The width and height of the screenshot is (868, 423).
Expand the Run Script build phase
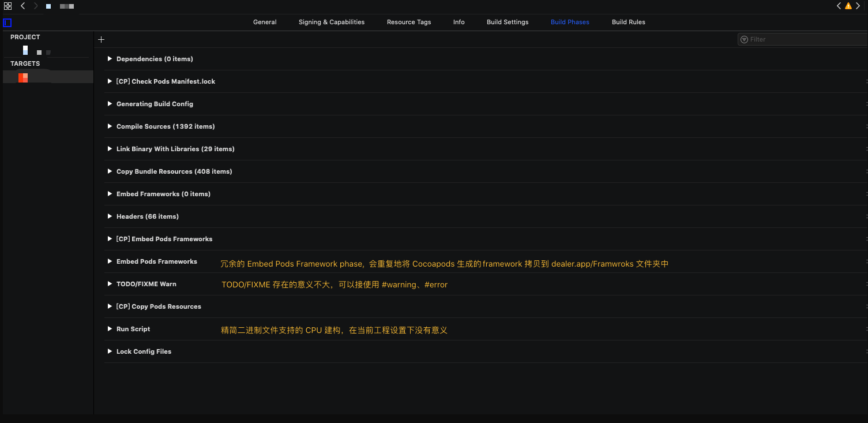point(110,329)
